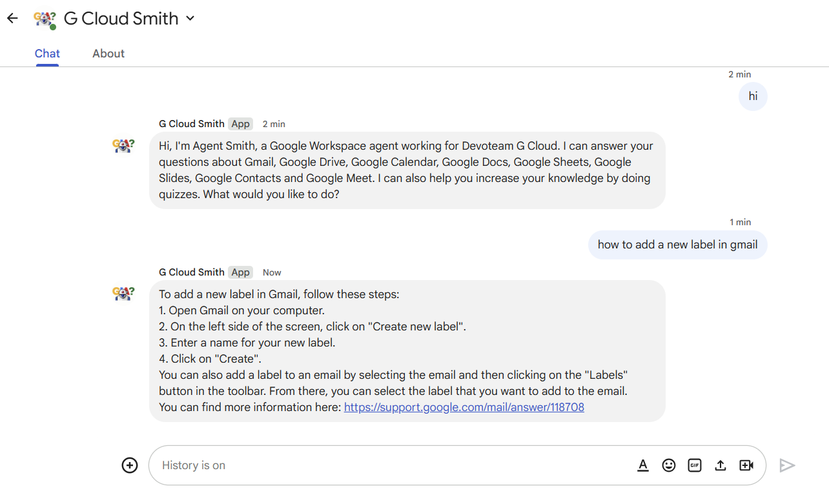Screen dimensions: 829x504
Task: Click 'how to add a new label' message
Action: [x=677, y=245]
